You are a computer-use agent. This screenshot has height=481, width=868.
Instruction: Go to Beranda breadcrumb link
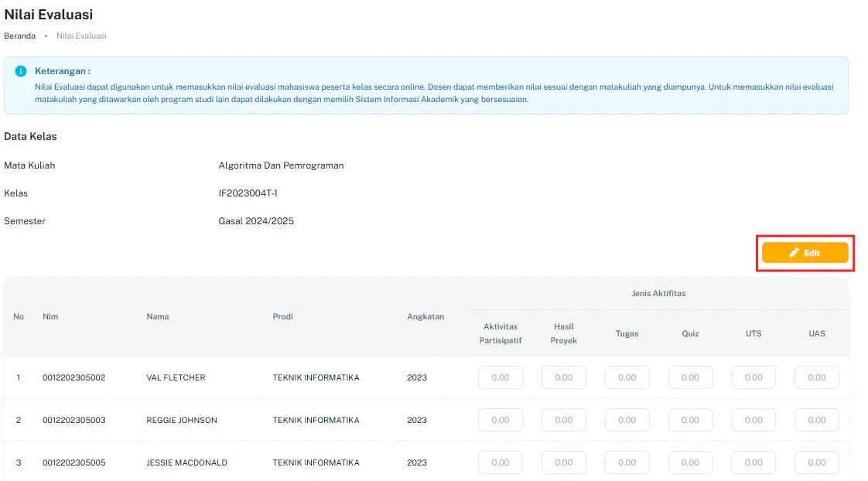tap(19, 36)
